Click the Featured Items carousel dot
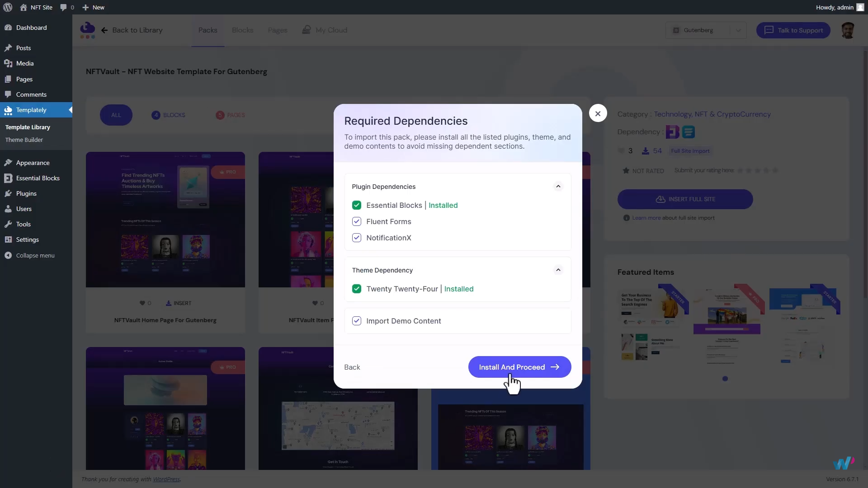The width and height of the screenshot is (868, 488). click(x=725, y=379)
